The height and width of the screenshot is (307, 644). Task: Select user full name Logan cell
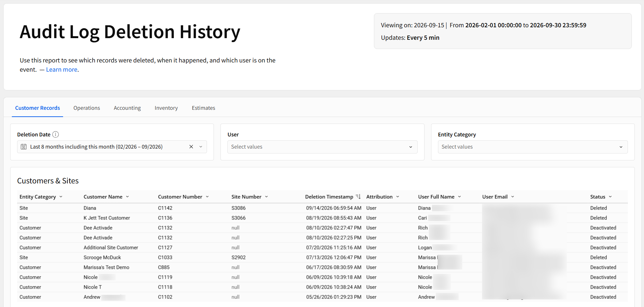pos(425,248)
